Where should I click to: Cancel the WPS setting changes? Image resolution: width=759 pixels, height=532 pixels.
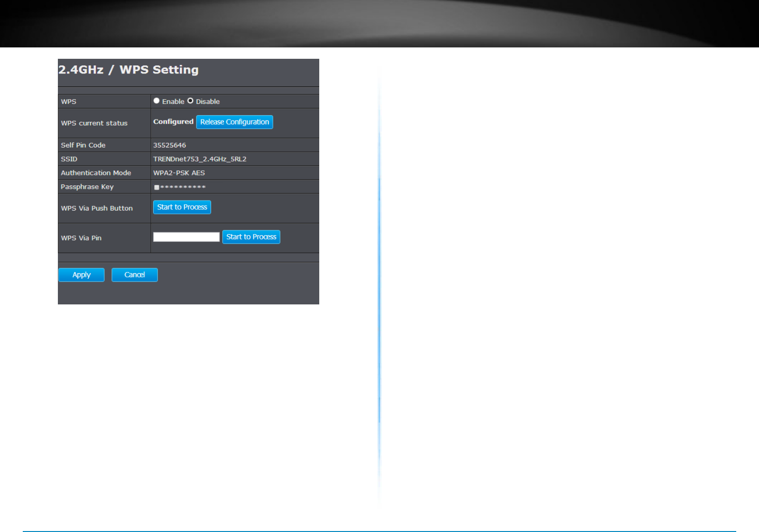pos(135,275)
